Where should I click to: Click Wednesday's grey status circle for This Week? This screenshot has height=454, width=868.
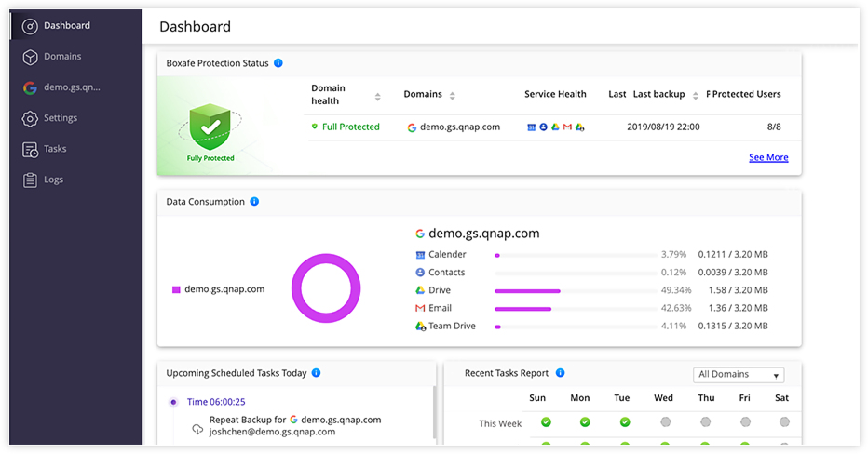click(664, 422)
